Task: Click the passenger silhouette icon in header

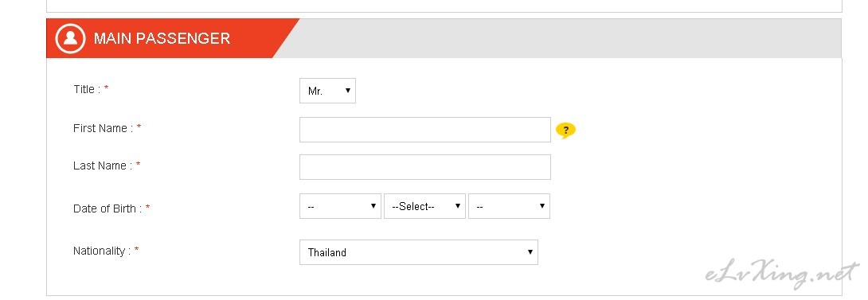Action: tap(70, 38)
